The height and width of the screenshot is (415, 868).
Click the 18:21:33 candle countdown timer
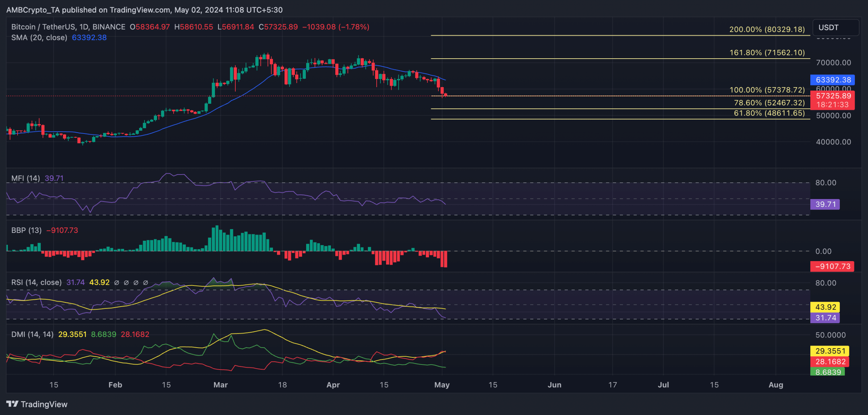[832, 105]
